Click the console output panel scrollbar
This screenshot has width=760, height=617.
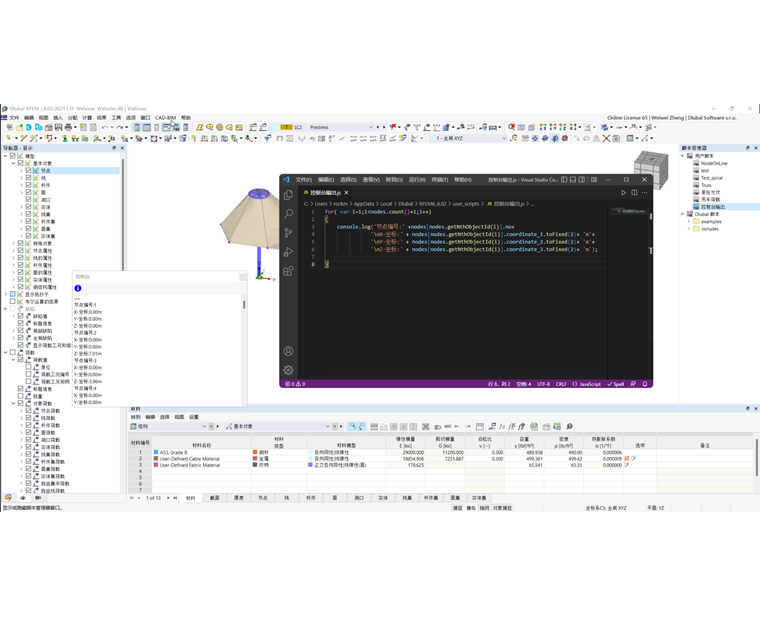pyautogui.click(x=244, y=304)
